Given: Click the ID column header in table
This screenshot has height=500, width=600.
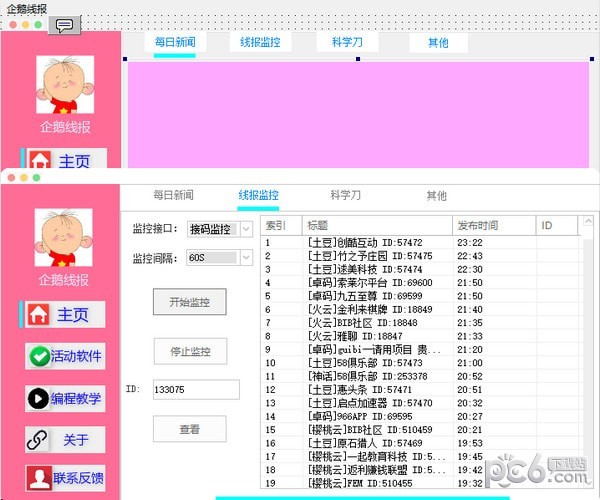Looking at the screenshot, I should tap(557, 225).
